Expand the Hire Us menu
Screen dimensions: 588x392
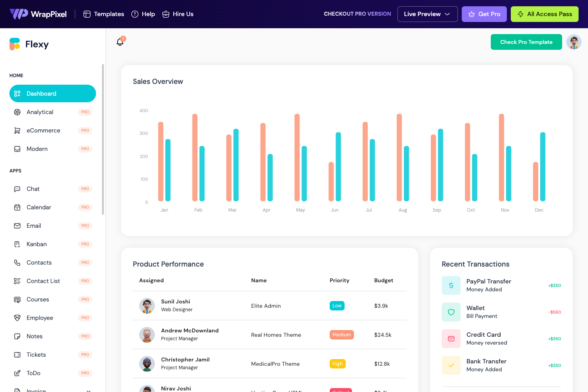[178, 14]
